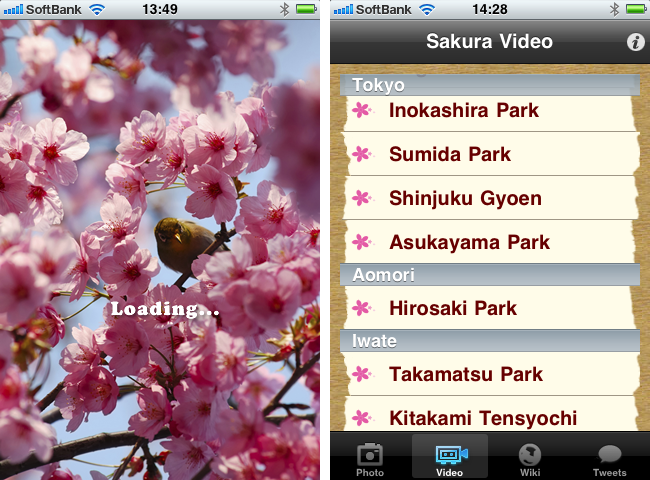The image size is (650, 480).
Task: Click the battery icon on the loading screen
Action: pos(306,9)
